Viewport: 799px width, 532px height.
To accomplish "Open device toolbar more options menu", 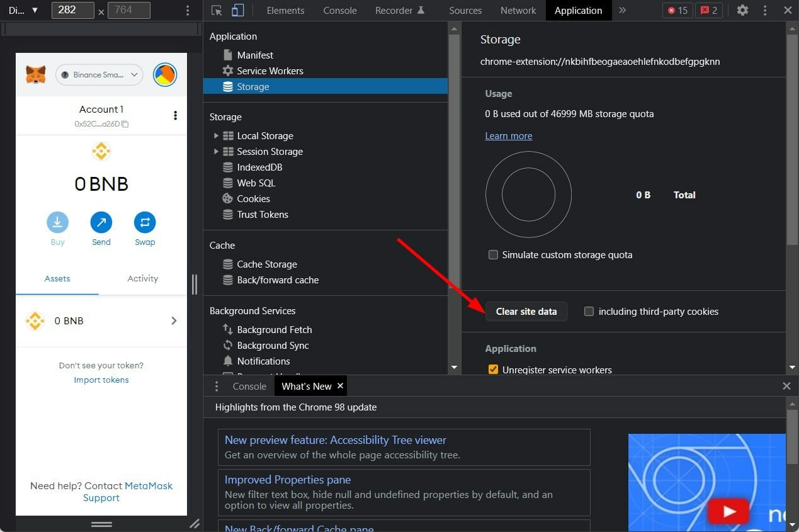I will coord(188,11).
